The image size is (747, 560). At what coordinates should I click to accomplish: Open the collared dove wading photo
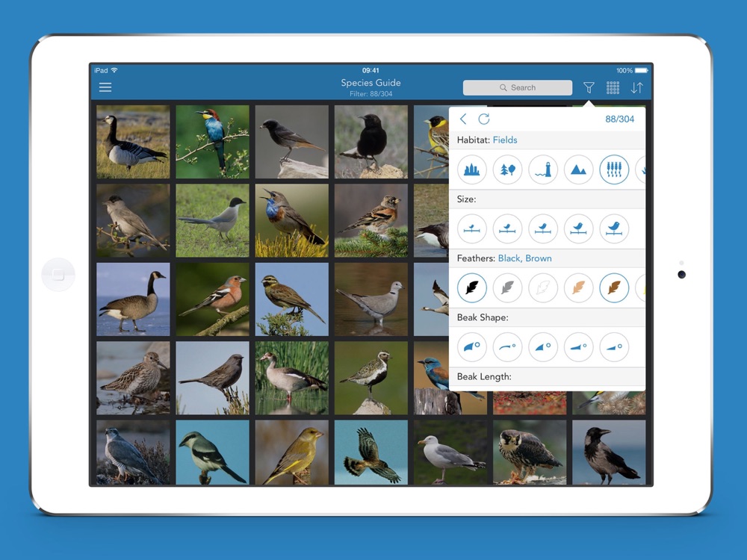pos(371,299)
